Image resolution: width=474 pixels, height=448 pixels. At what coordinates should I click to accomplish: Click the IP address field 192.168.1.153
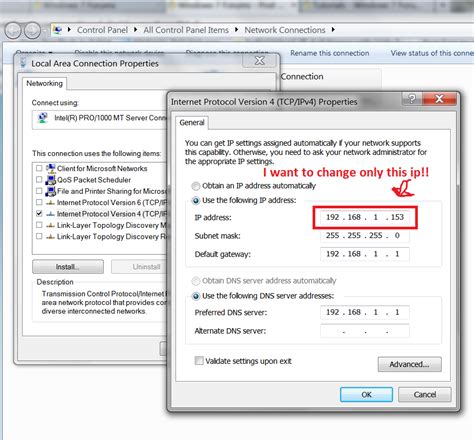[x=365, y=217]
